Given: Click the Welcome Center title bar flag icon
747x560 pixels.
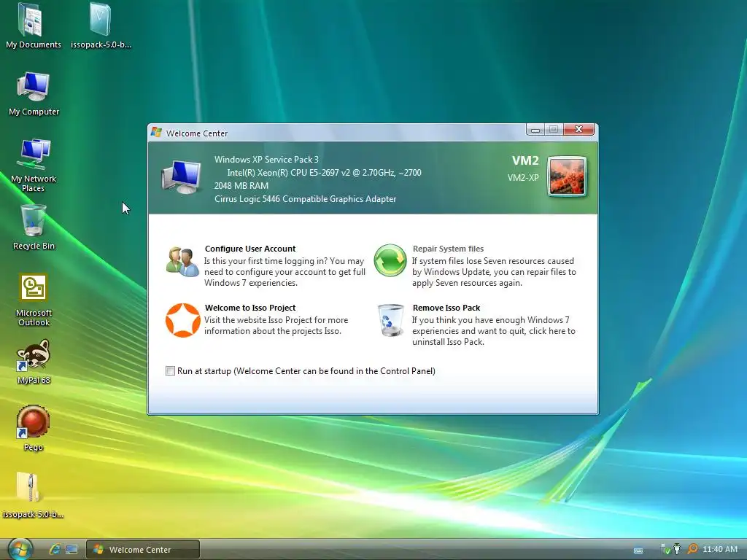Looking at the screenshot, I should pyautogui.click(x=156, y=133).
